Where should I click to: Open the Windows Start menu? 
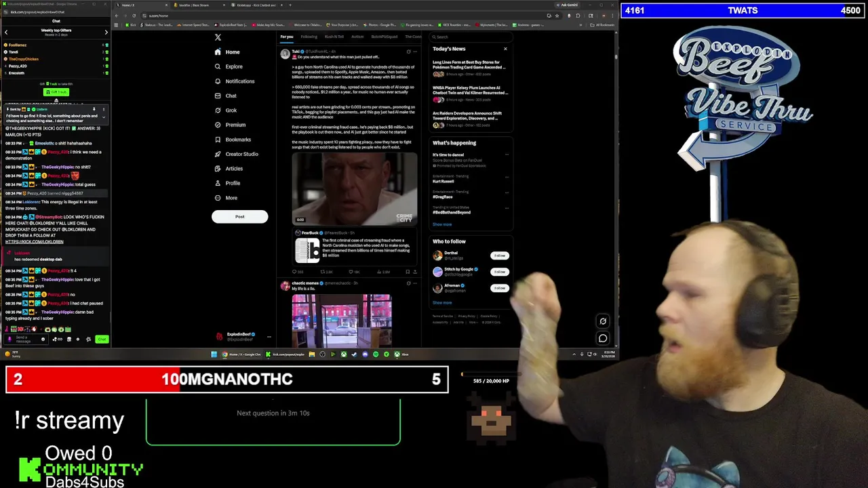pyautogui.click(x=214, y=354)
